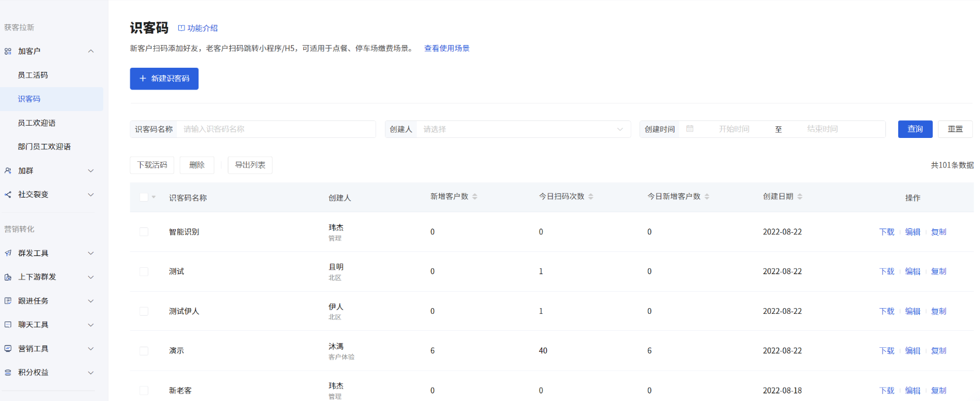The image size is (980, 401).
Task: Click the 加群 sidebar icon
Action: (8, 171)
